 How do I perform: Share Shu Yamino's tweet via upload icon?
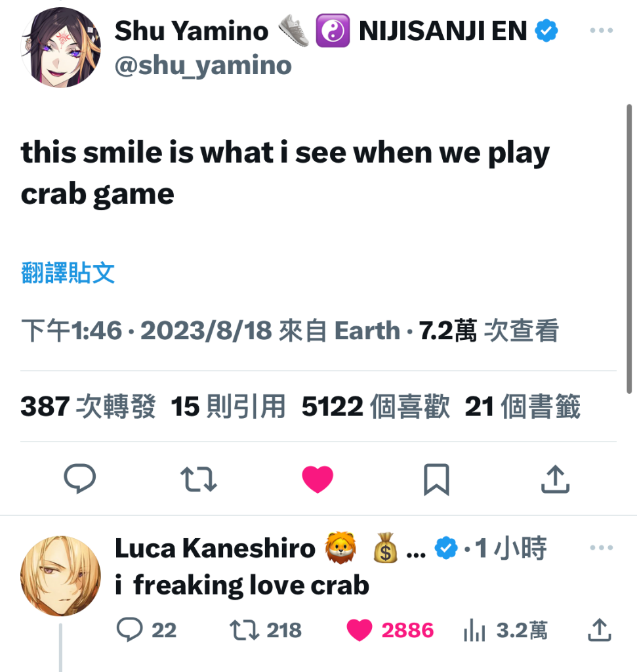555,479
